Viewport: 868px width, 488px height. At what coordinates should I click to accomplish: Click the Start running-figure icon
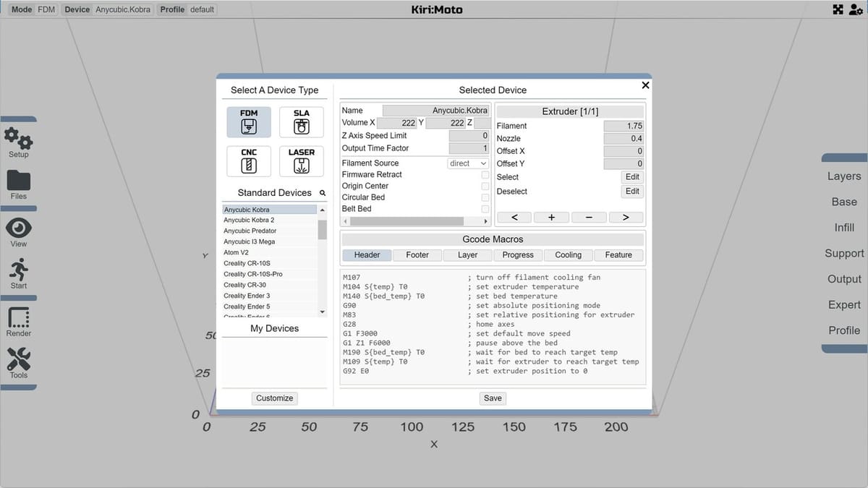[x=18, y=274]
